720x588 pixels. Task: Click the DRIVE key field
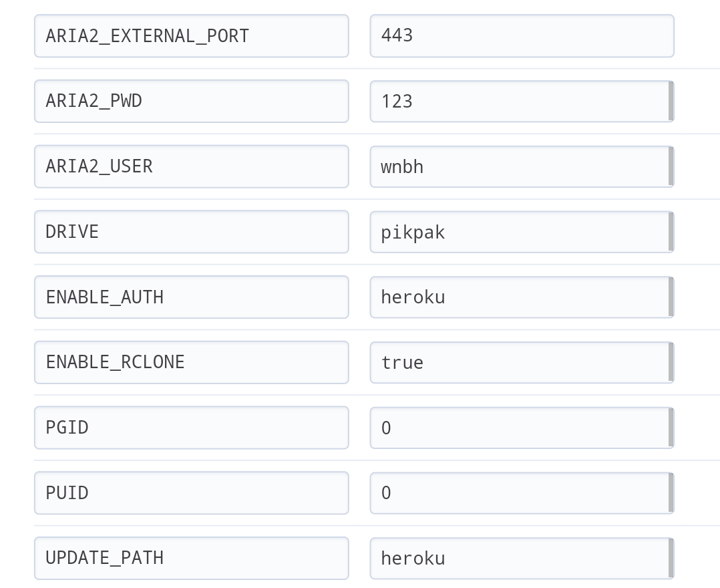(x=191, y=232)
